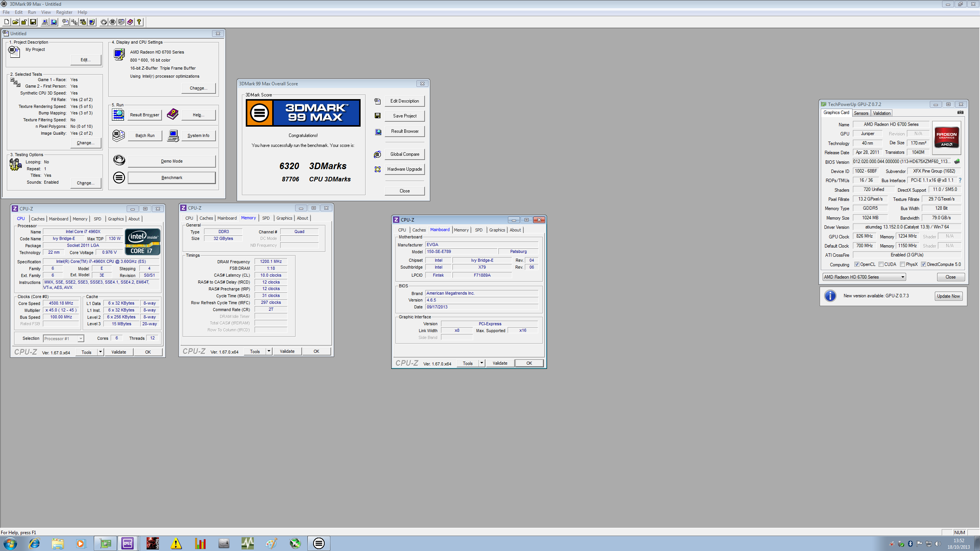Screen dimensions: 980x551
Task: Click Close in the Overall Score dialog
Action: point(405,191)
